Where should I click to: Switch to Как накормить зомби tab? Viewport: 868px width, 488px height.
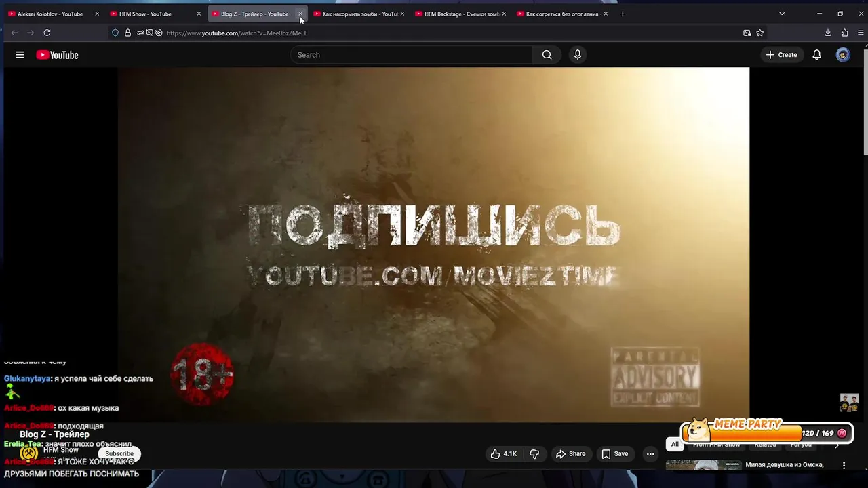click(x=359, y=14)
